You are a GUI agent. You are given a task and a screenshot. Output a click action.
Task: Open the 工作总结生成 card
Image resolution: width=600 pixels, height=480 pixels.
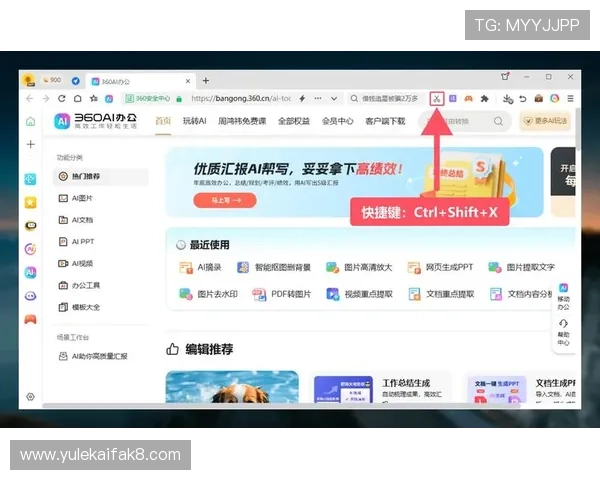point(380,389)
